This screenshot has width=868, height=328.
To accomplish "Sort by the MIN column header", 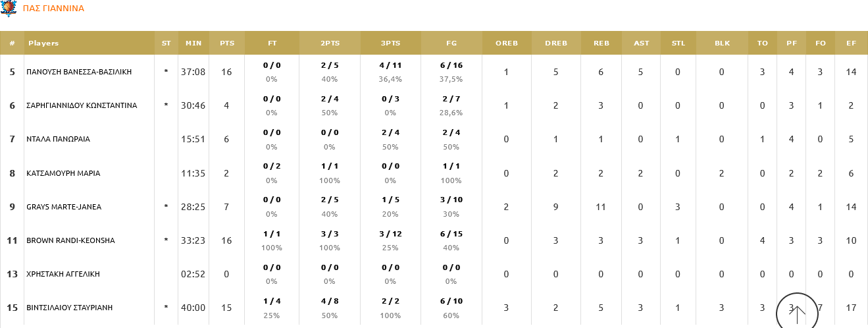I will point(193,43).
